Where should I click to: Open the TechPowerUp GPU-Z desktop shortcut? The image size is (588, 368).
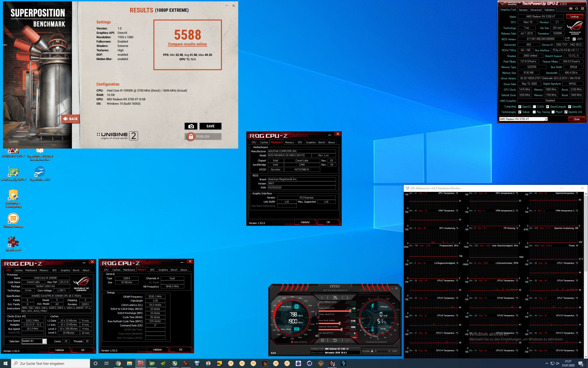(13, 174)
